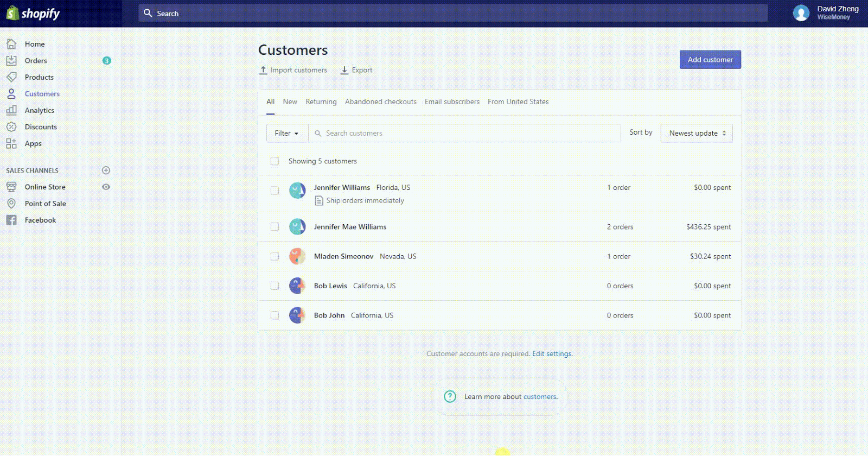Go to Discounts in the sidebar
This screenshot has height=456, width=868.
pyautogui.click(x=41, y=127)
